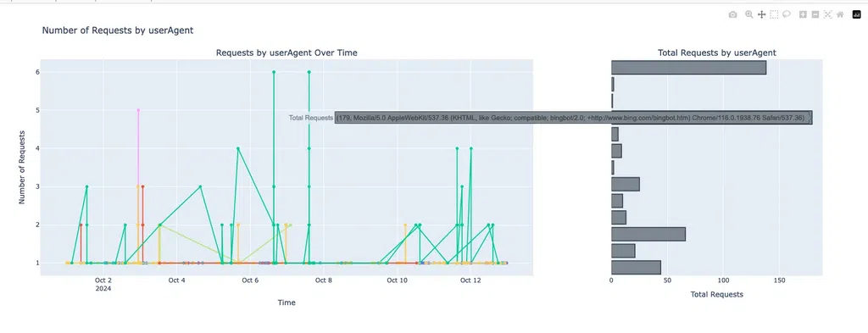Click the 'Total Requests' x-axis label under bars
Image resolution: width=868 pixels, height=333 pixels.
(x=717, y=294)
